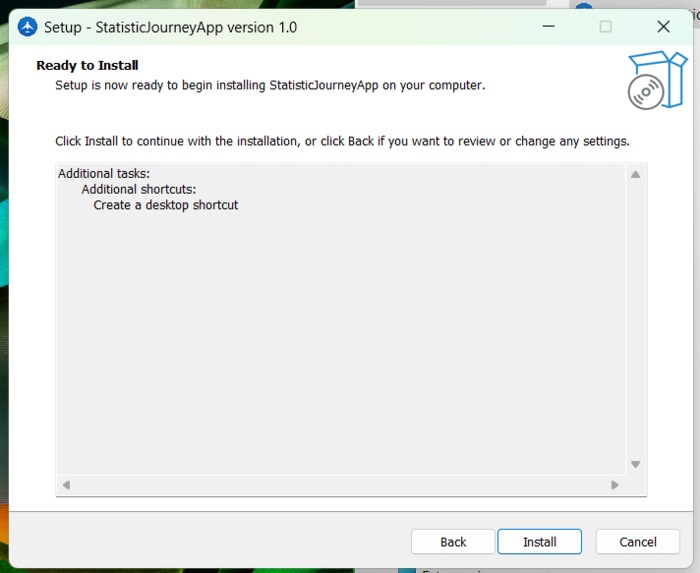The image size is (700, 573).
Task: Click the scroll right arrow in summary box
Action: tap(615, 485)
